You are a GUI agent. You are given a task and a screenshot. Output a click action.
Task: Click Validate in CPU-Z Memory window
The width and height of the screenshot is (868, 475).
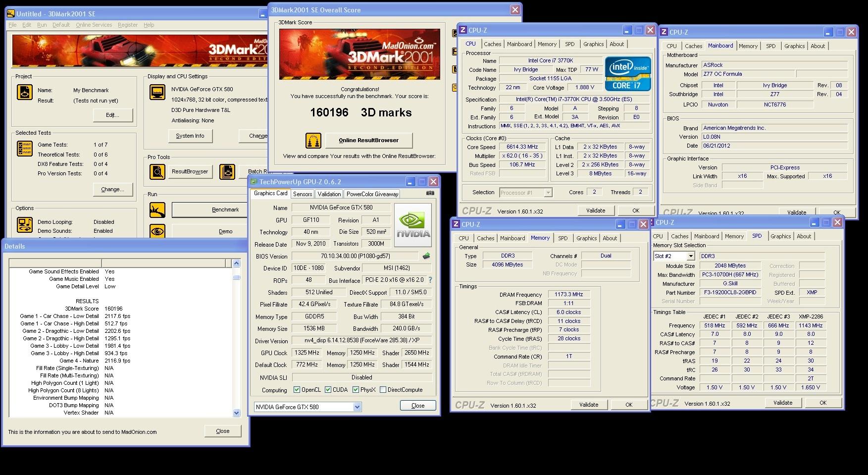589,405
